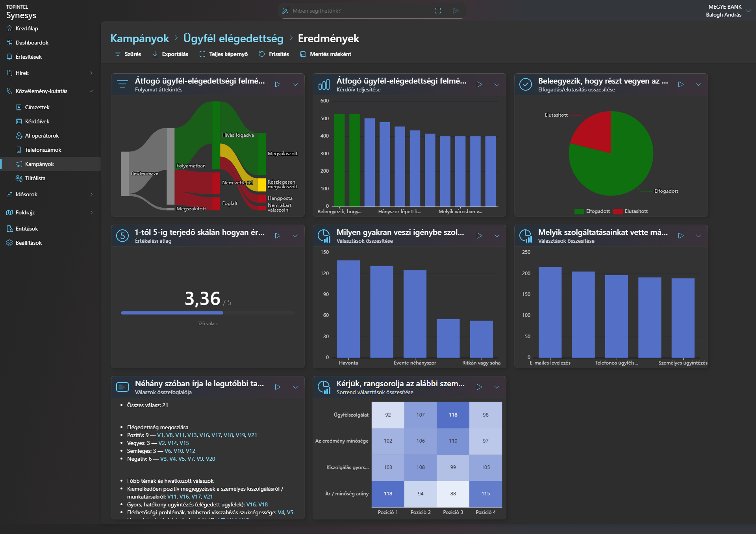Open Beállítások settings in sidebar

click(50, 243)
